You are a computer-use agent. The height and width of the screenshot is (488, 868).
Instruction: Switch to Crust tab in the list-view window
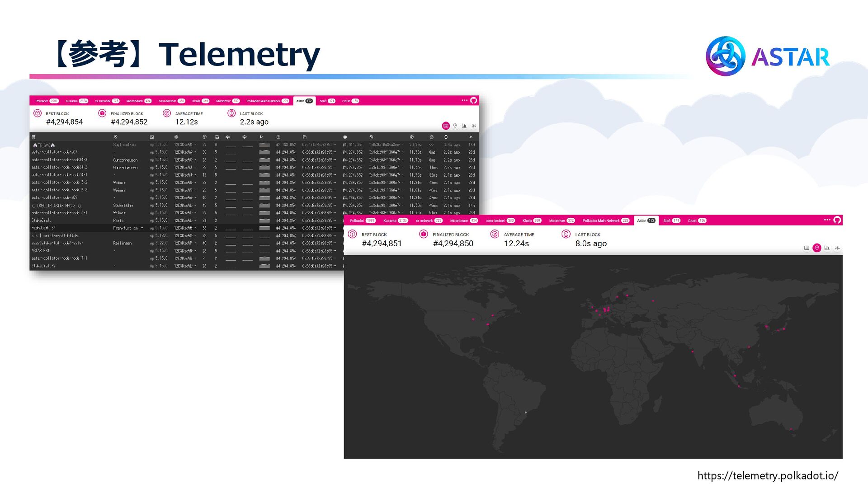click(x=350, y=101)
